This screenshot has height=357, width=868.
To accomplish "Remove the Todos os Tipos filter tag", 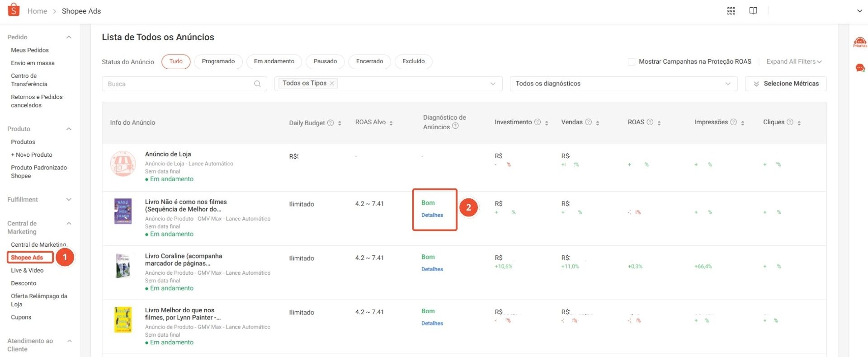I will [332, 83].
